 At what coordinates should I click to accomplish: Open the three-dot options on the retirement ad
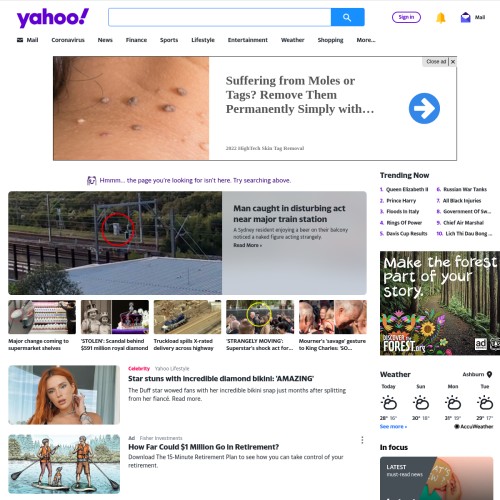coord(362,440)
